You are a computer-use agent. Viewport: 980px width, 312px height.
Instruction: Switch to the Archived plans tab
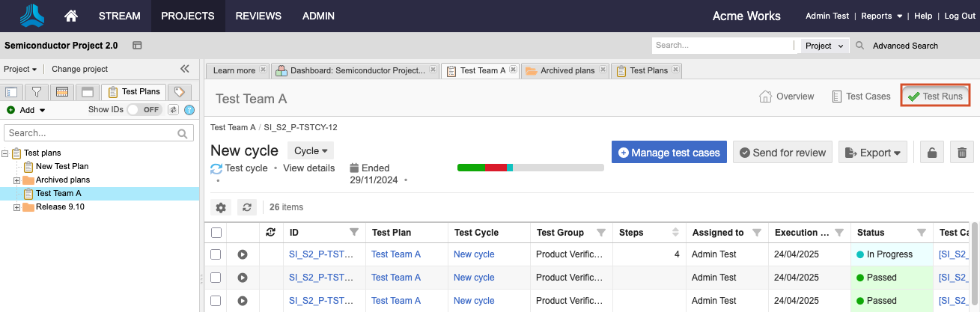pos(566,70)
